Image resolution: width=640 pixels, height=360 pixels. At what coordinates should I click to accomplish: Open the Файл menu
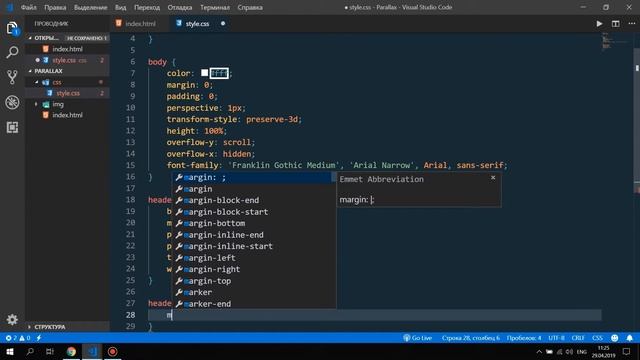[29, 7]
